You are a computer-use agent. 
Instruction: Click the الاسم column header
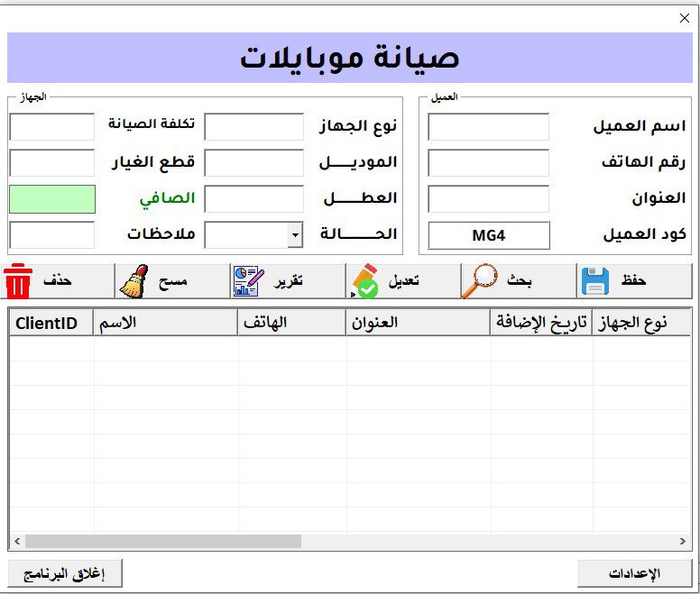[x=165, y=323]
